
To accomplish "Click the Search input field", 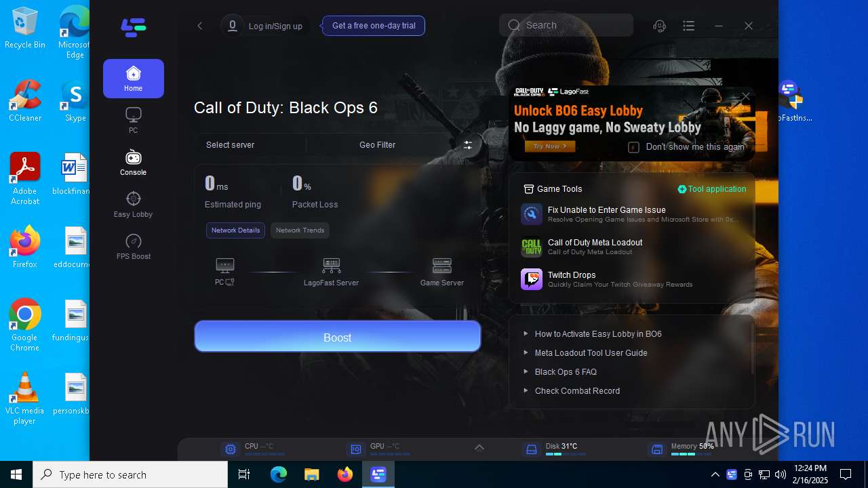I will tap(566, 25).
